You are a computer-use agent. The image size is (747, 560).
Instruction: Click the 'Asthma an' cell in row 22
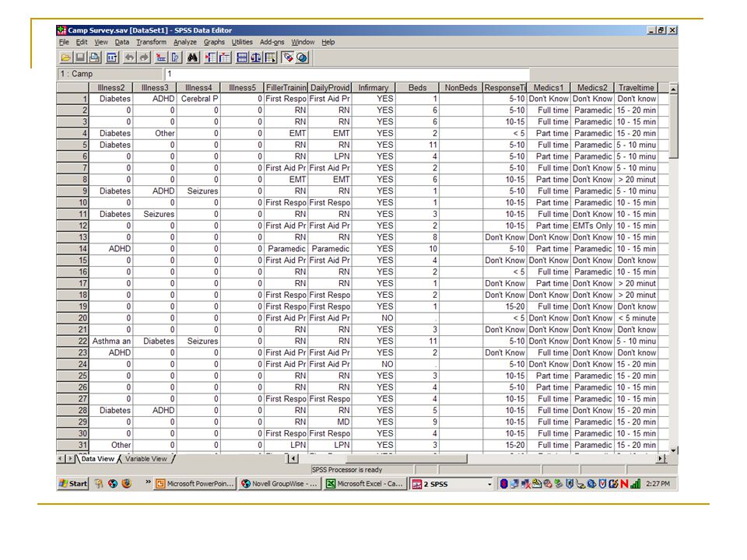[x=111, y=341]
